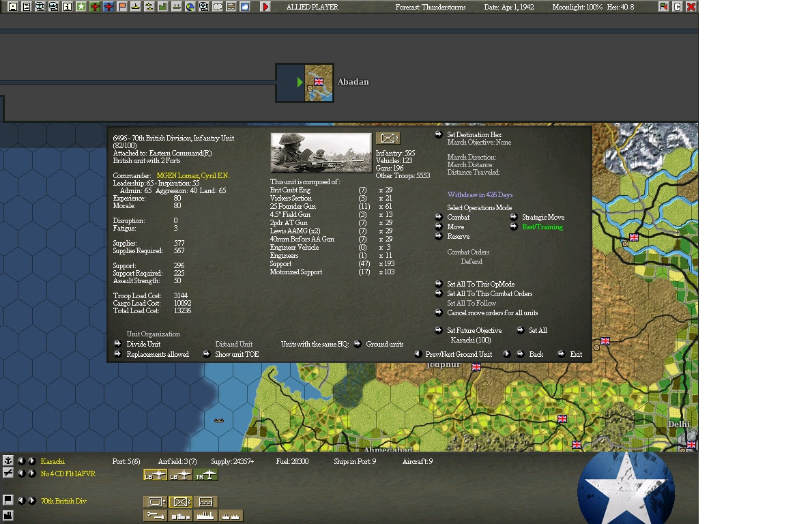Click the weather cloud toolbar icon
The image size is (812, 524).
[245, 7]
